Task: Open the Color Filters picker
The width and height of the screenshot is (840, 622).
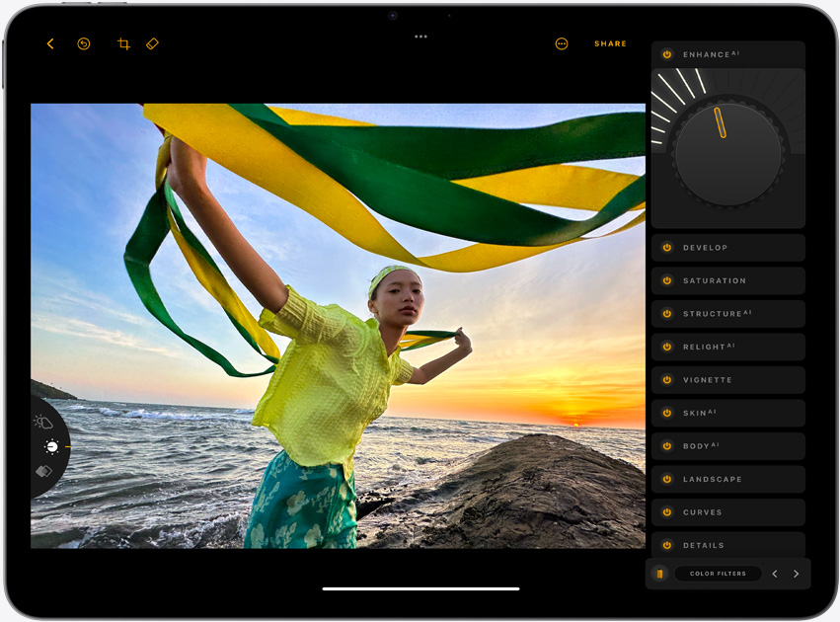Action: (717, 573)
